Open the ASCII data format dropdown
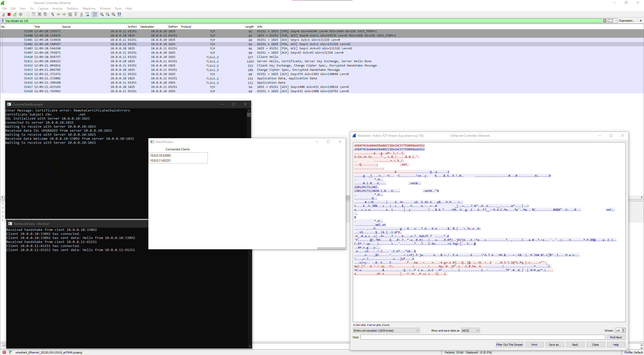Screen dimensions: 644x355 click(x=470, y=331)
